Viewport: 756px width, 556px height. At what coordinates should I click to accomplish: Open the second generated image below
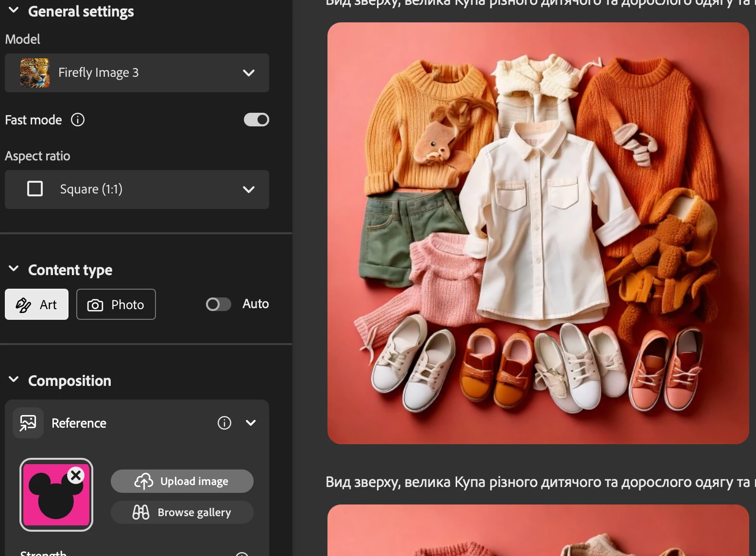coord(538,530)
